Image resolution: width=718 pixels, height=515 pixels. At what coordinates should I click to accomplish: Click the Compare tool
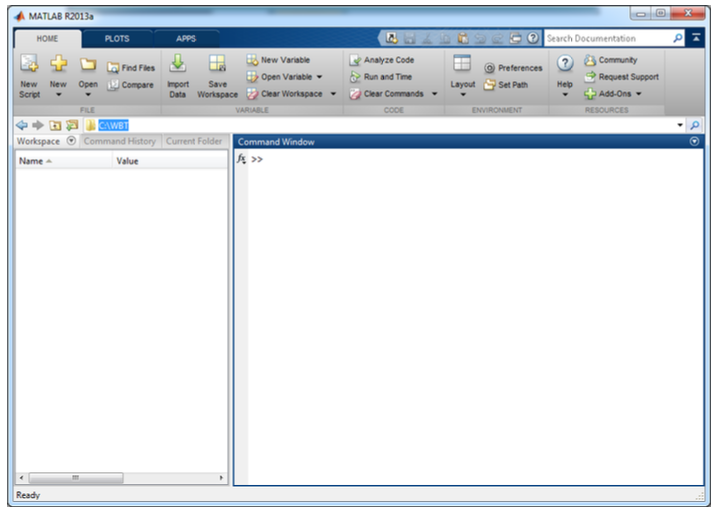131,85
